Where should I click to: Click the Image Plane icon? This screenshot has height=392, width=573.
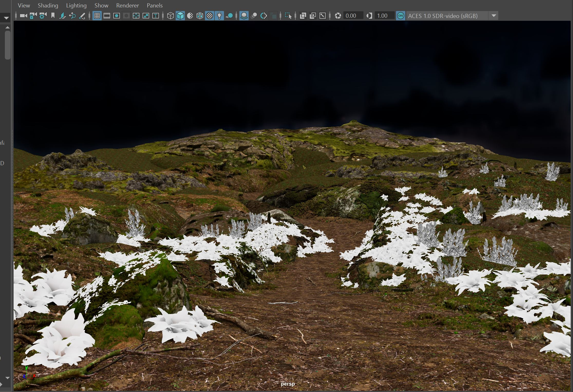coord(62,16)
